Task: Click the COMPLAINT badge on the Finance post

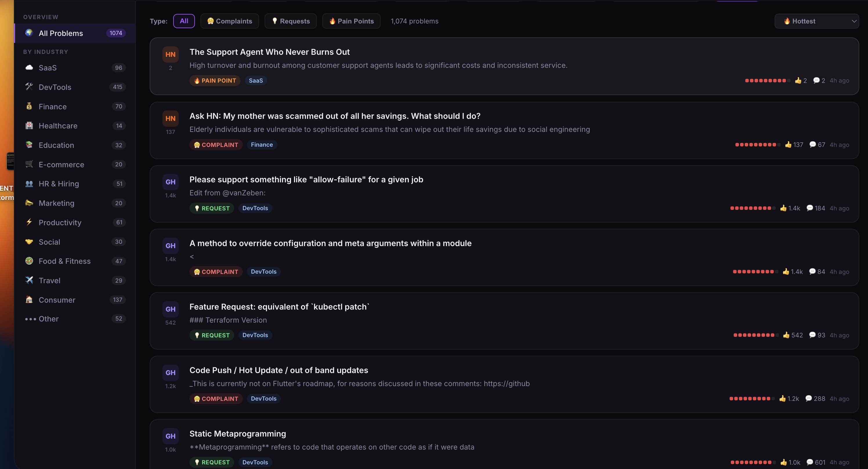Action: tap(216, 145)
